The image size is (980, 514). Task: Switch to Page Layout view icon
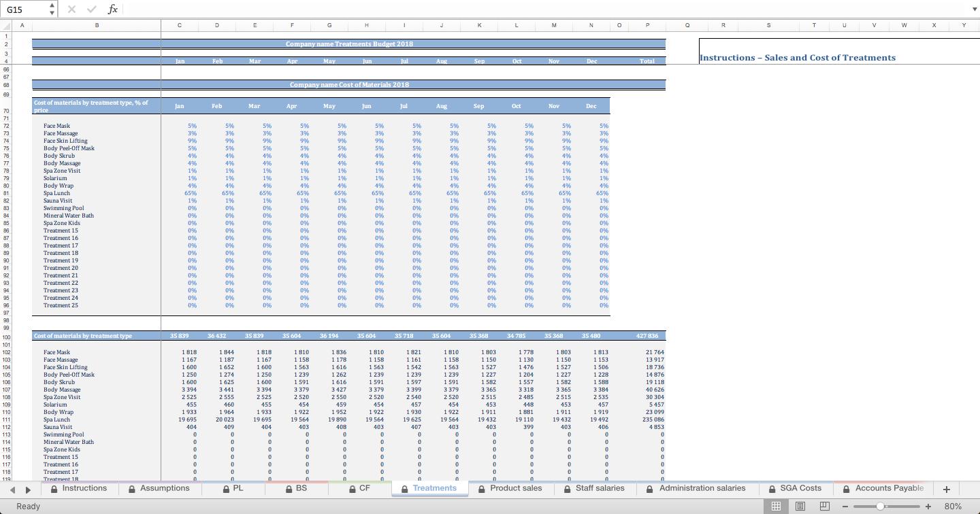800,506
